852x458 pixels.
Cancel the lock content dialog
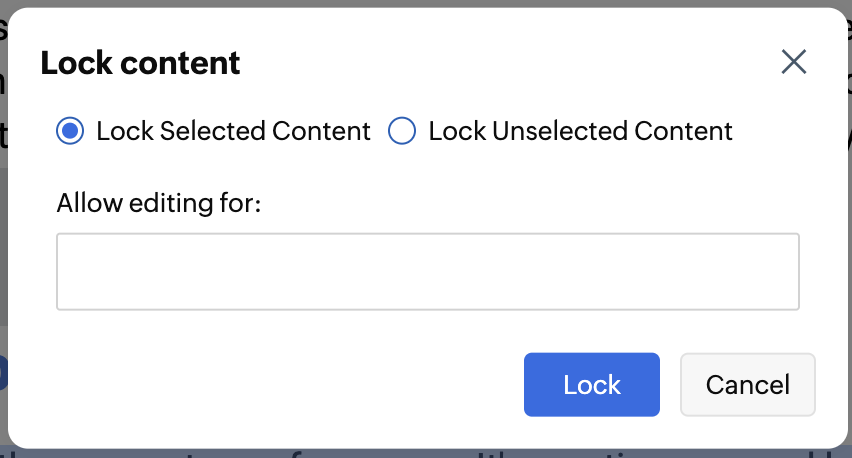747,385
